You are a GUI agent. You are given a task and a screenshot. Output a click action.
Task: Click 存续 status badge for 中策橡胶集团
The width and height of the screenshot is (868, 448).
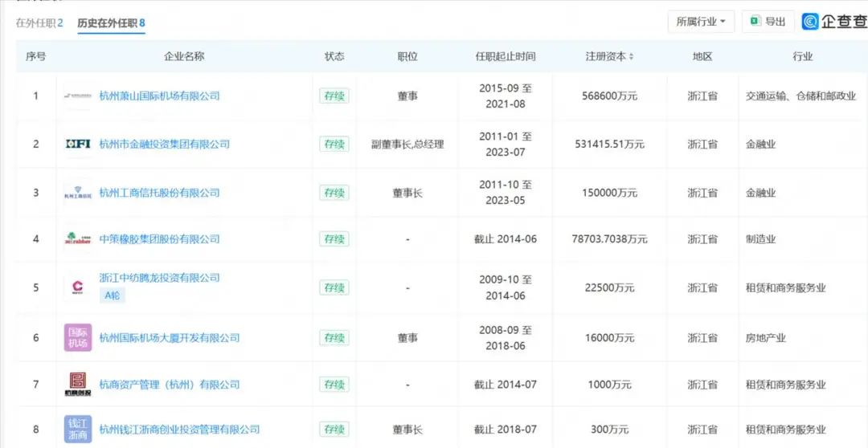334,239
